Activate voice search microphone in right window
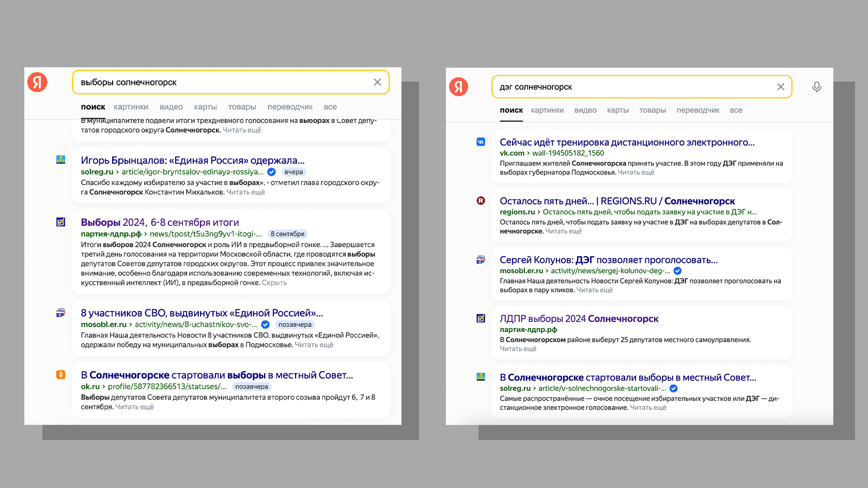The height and width of the screenshot is (488, 868). tap(817, 87)
